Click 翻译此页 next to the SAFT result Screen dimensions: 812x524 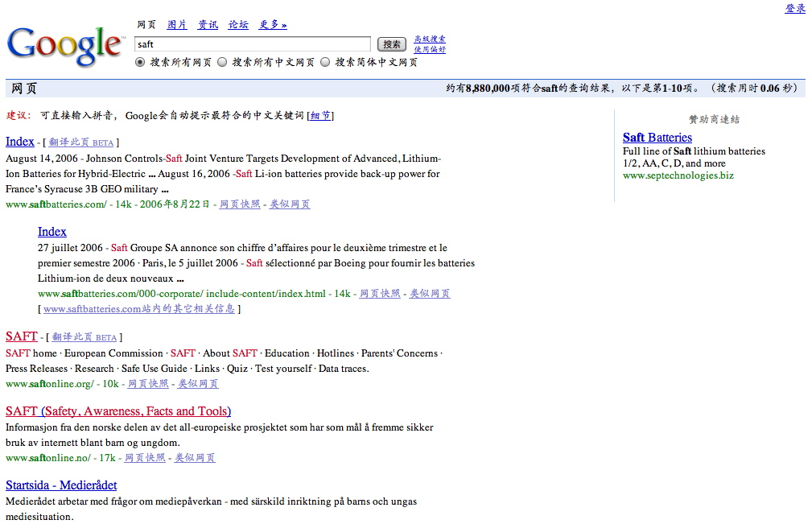pyautogui.click(x=84, y=337)
